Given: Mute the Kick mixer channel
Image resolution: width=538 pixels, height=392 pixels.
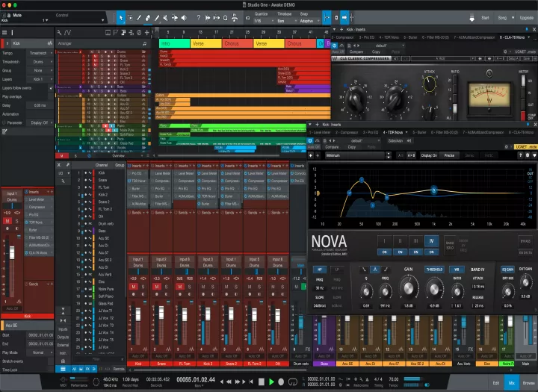Looking at the screenshot, I should click(x=134, y=287).
